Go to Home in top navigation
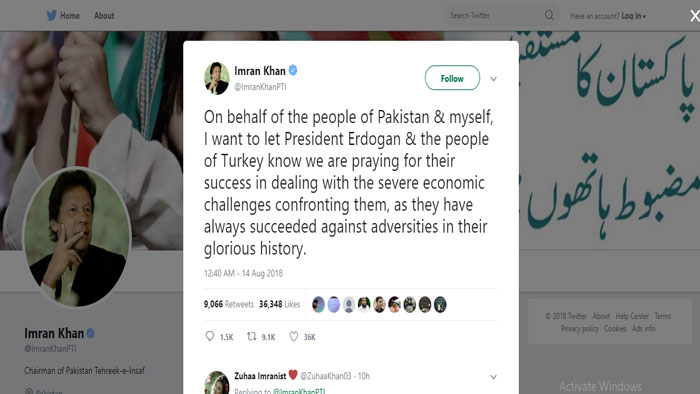 pos(70,16)
